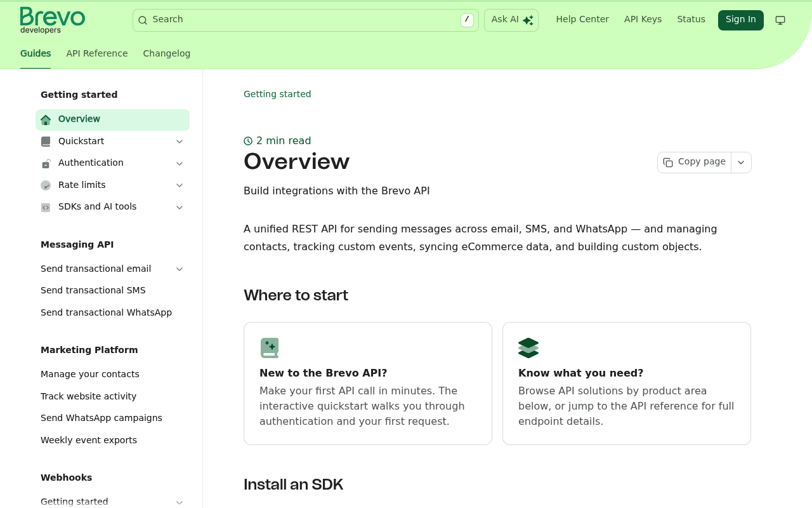Open the Quickstart sidebar item
This screenshot has height=508, width=812.
(x=112, y=142)
